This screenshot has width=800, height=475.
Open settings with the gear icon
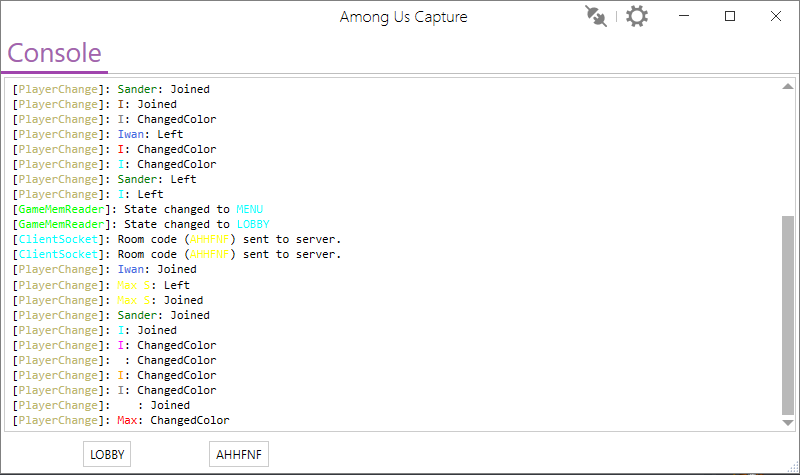(637, 17)
